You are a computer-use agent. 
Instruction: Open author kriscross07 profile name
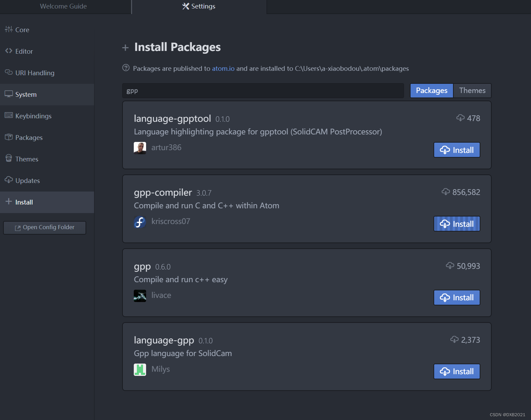coord(171,221)
